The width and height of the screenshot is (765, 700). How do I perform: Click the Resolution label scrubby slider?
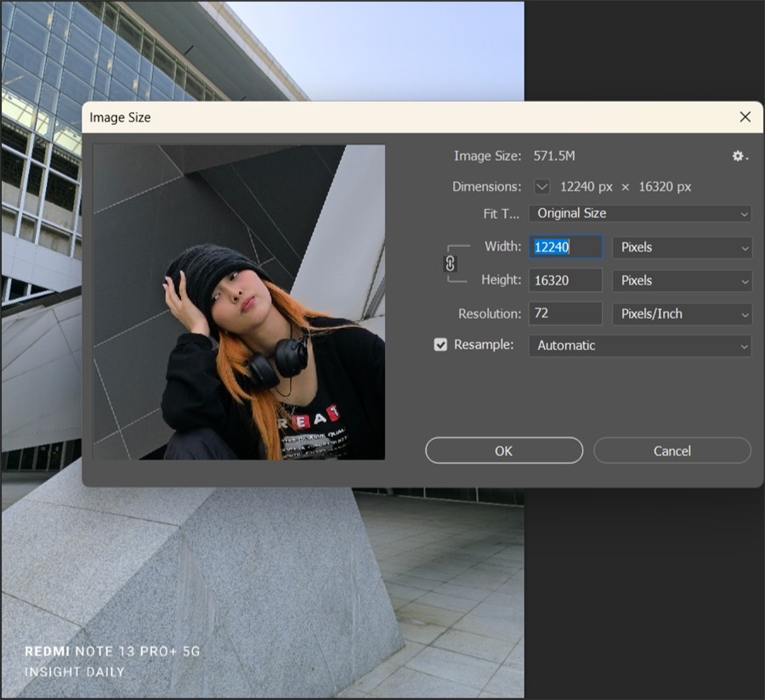pos(490,313)
